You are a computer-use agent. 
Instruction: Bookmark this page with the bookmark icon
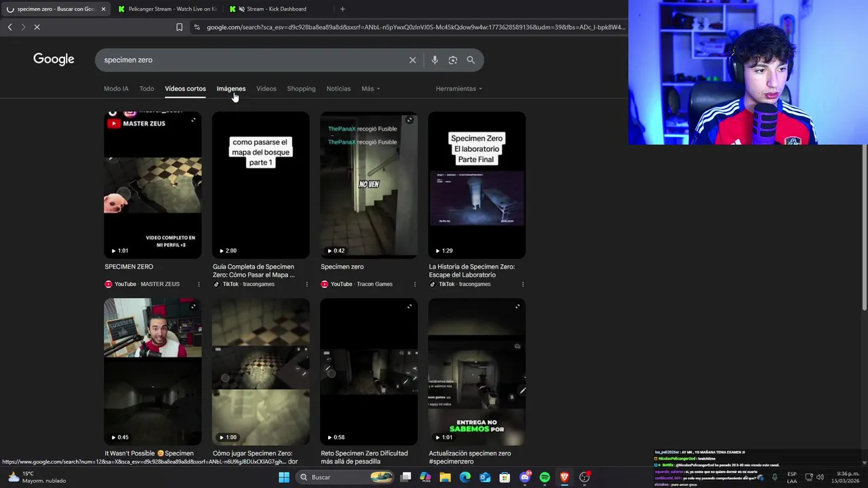179,27
